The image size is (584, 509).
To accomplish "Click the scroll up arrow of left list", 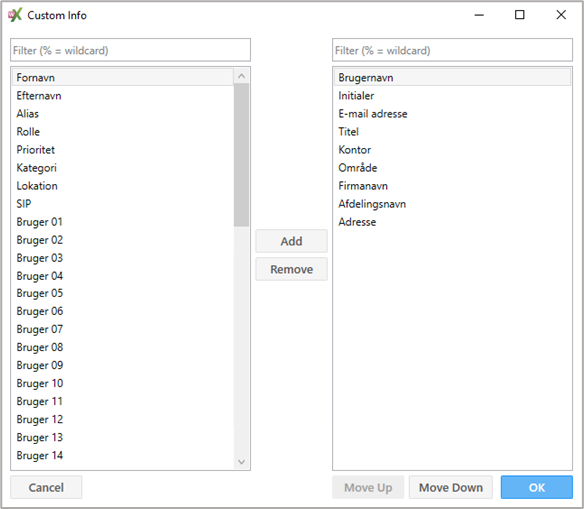I will point(241,76).
